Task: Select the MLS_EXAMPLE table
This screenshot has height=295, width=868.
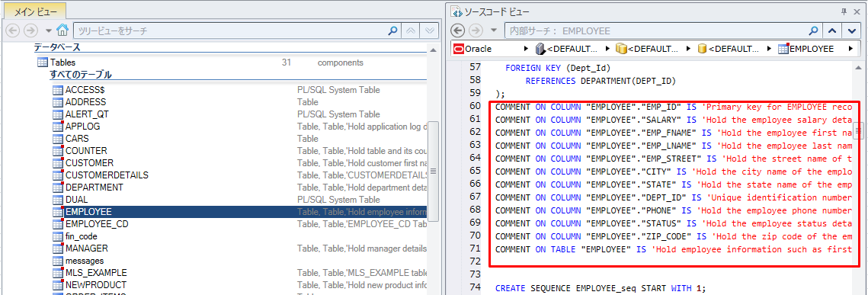Action: coord(96,273)
